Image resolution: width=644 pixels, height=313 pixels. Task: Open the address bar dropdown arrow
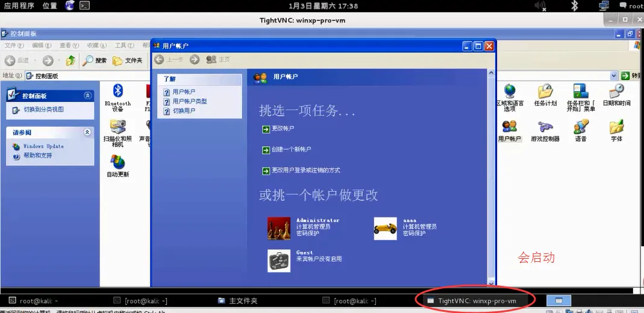pyautogui.click(x=614, y=76)
